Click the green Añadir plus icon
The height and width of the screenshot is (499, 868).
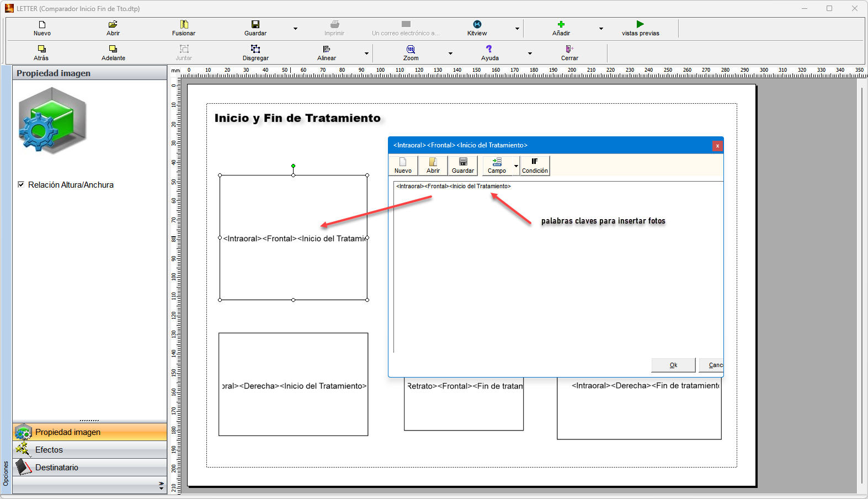(x=561, y=25)
